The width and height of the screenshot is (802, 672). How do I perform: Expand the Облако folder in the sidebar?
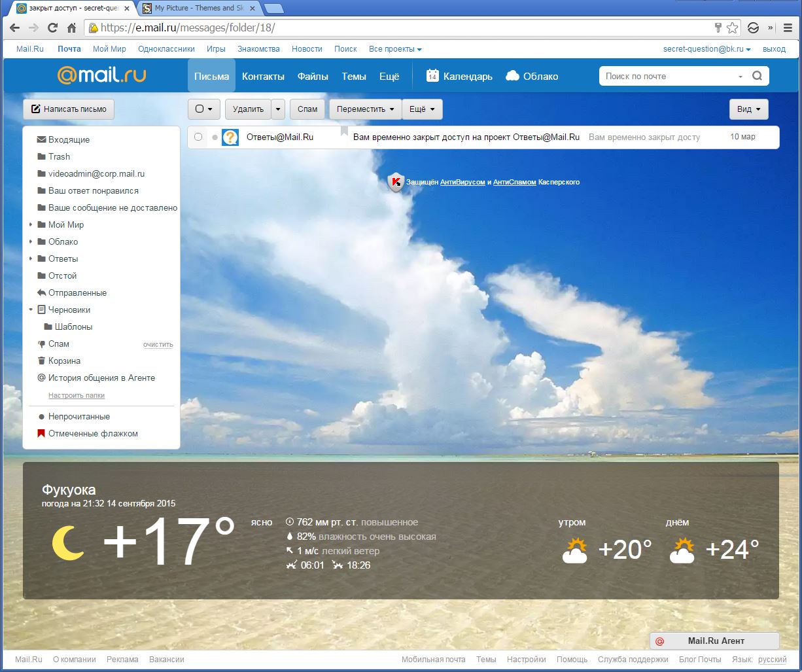[31, 241]
